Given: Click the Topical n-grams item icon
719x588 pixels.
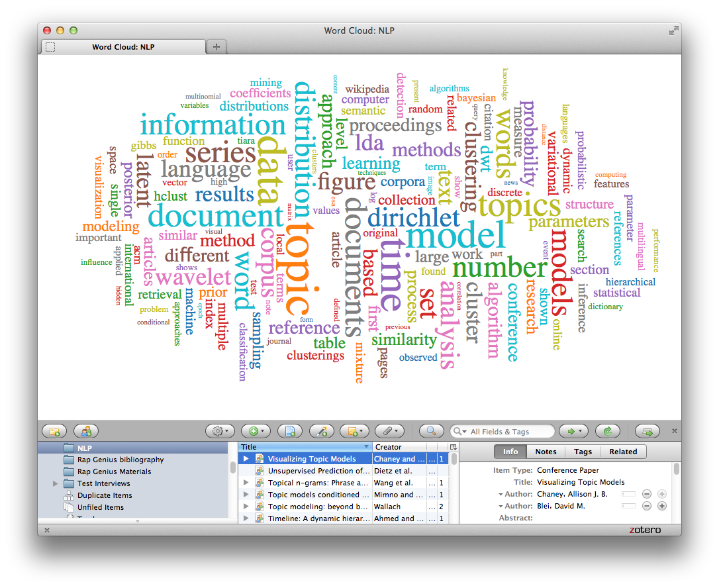Looking at the screenshot, I should (260, 483).
